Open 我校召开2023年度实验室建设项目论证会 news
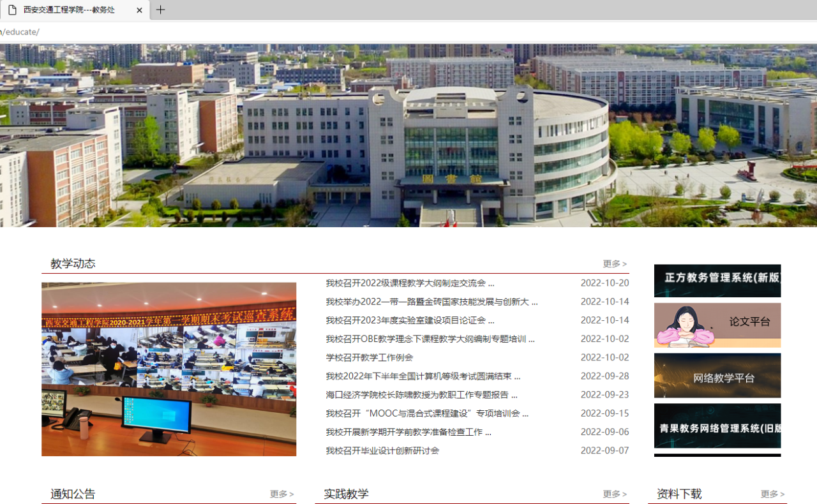 coord(410,320)
